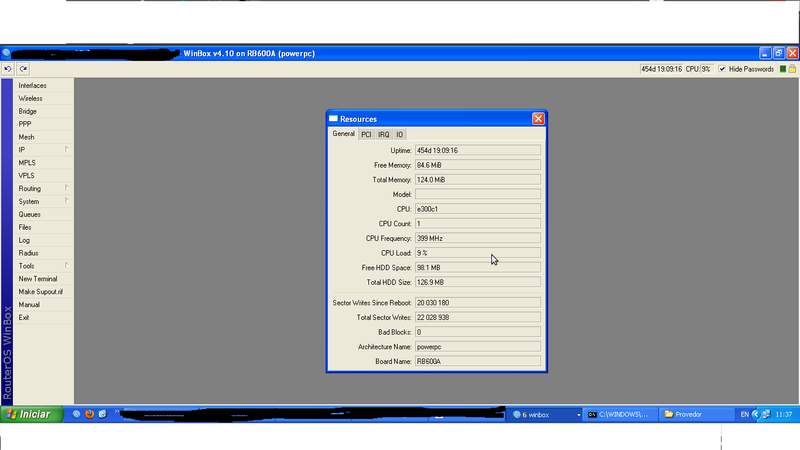
Task: Expand the Routing submenu arrow
Action: tap(67, 188)
